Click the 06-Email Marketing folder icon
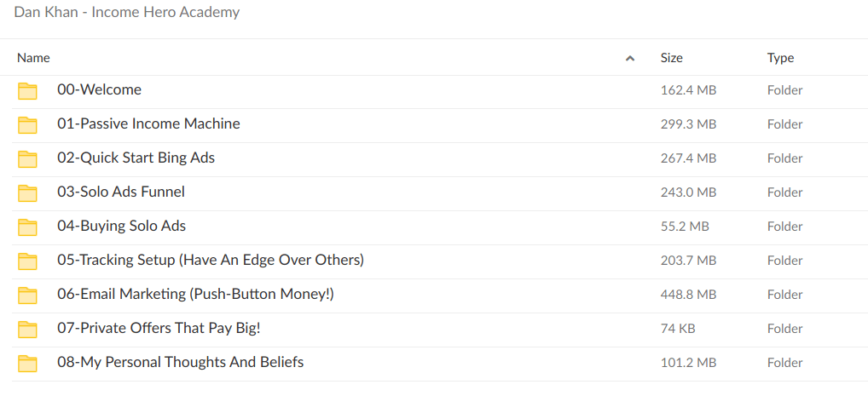The image size is (868, 396). point(28,296)
